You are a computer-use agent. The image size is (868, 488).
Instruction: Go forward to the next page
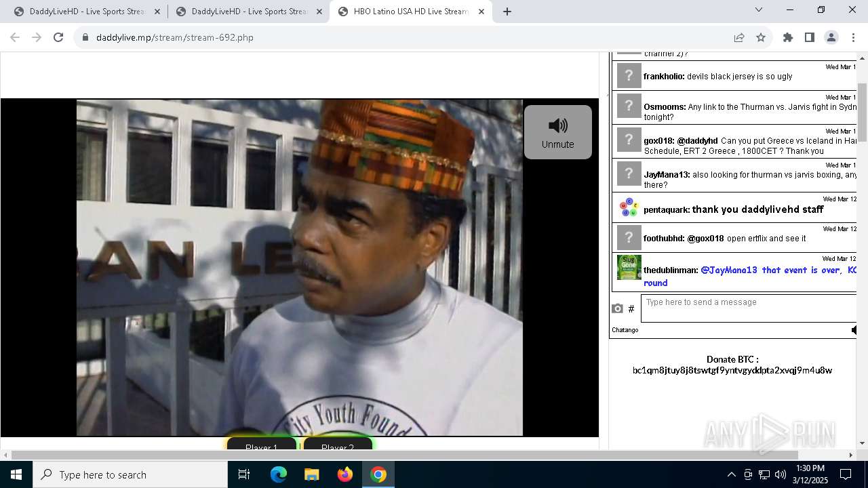click(x=37, y=37)
